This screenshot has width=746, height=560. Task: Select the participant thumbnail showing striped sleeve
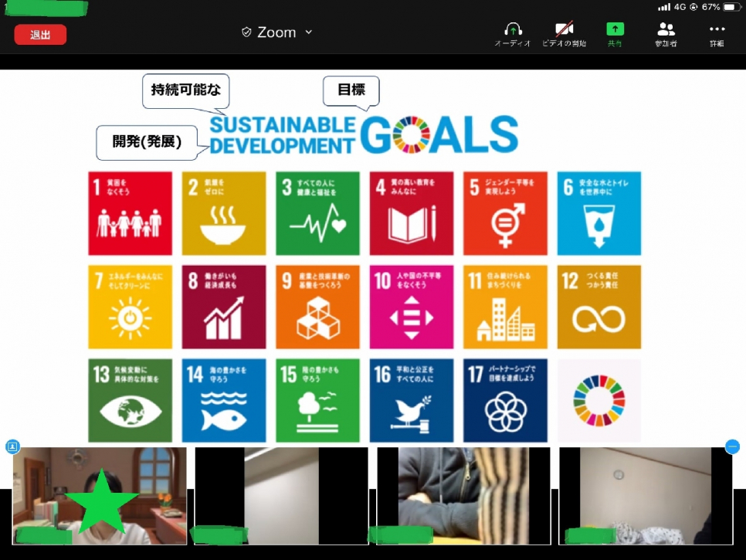click(463, 496)
